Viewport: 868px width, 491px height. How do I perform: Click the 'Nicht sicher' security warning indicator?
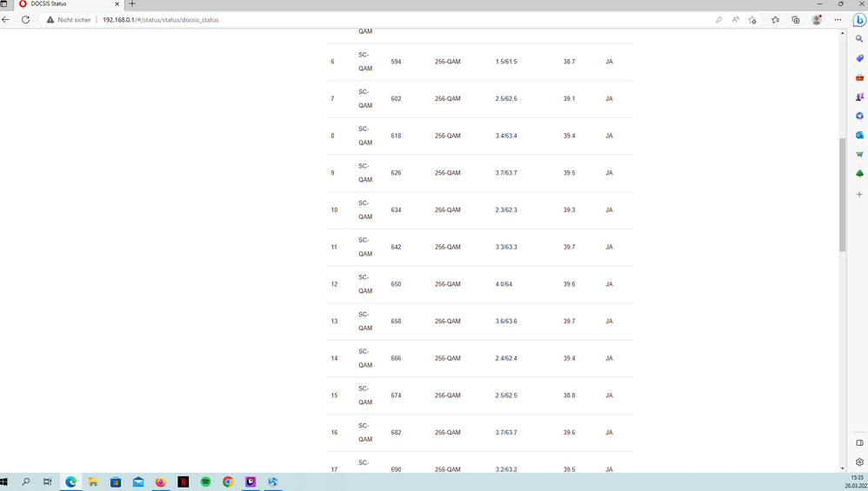(69, 20)
